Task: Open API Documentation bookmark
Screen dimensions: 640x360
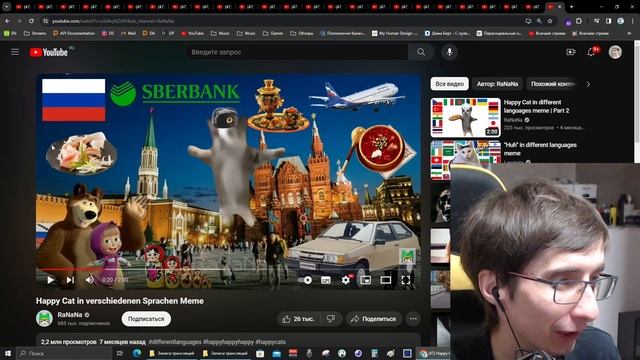Action: 74,33
